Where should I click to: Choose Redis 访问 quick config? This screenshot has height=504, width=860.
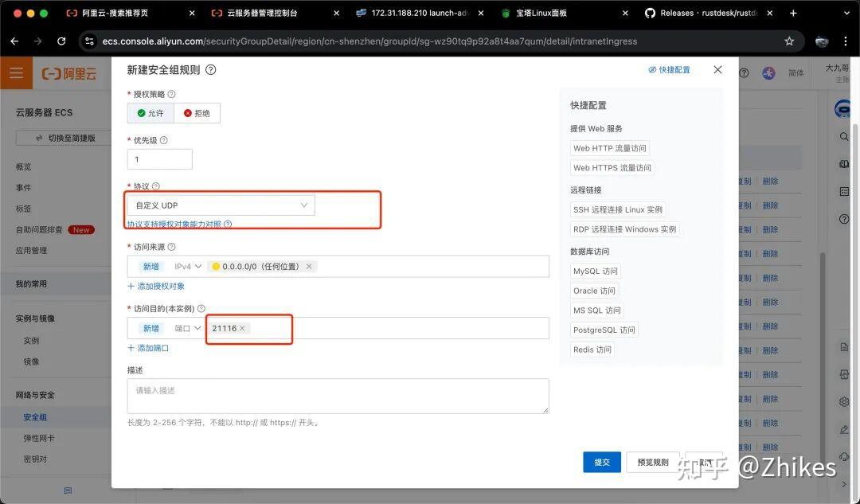pyautogui.click(x=592, y=350)
